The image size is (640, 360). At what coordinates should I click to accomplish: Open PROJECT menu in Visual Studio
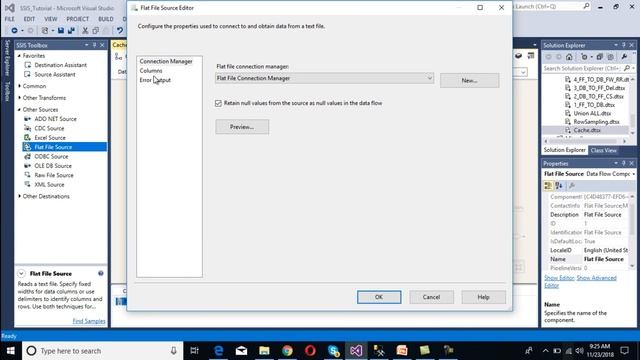[78, 19]
